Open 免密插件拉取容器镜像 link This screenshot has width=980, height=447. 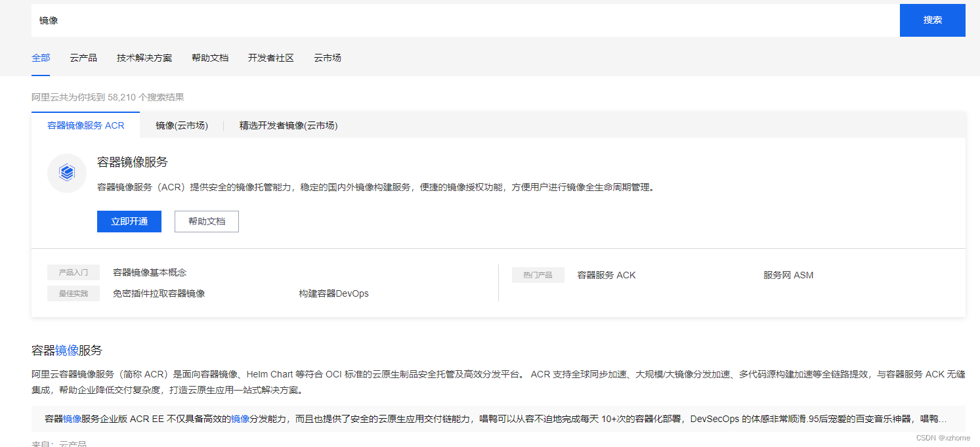pos(159,293)
